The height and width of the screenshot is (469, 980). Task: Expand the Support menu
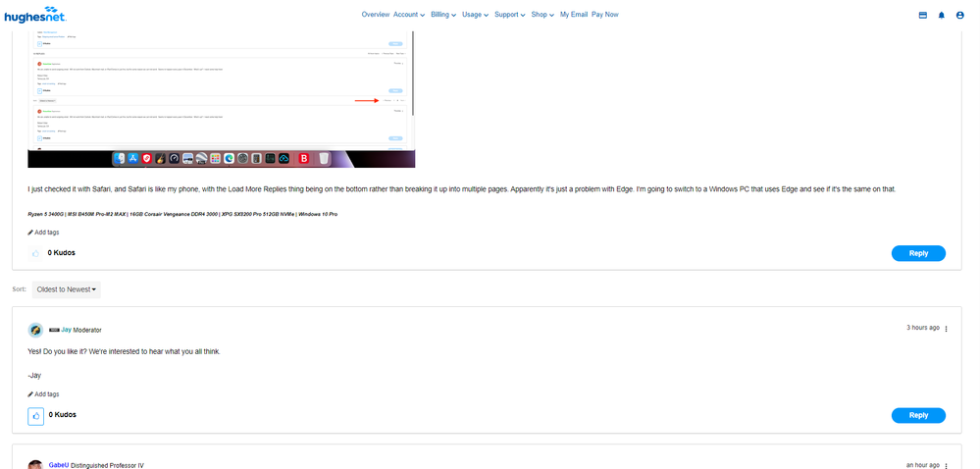509,15
